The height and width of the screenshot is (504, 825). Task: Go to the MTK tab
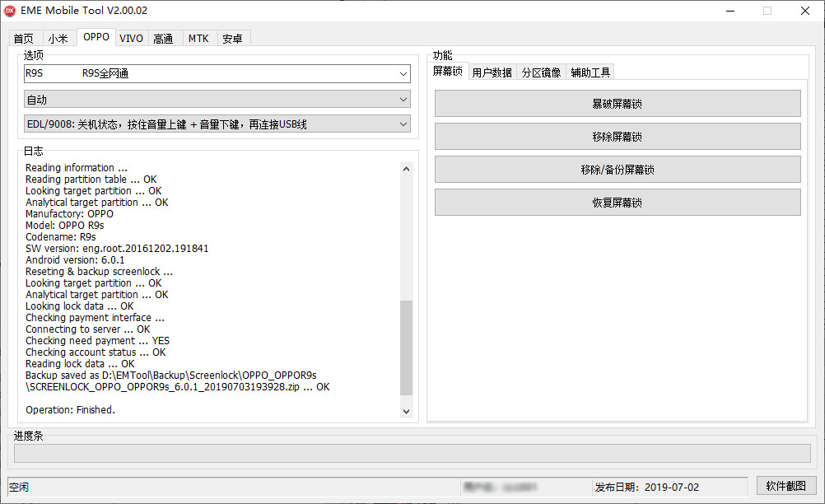tap(198, 39)
